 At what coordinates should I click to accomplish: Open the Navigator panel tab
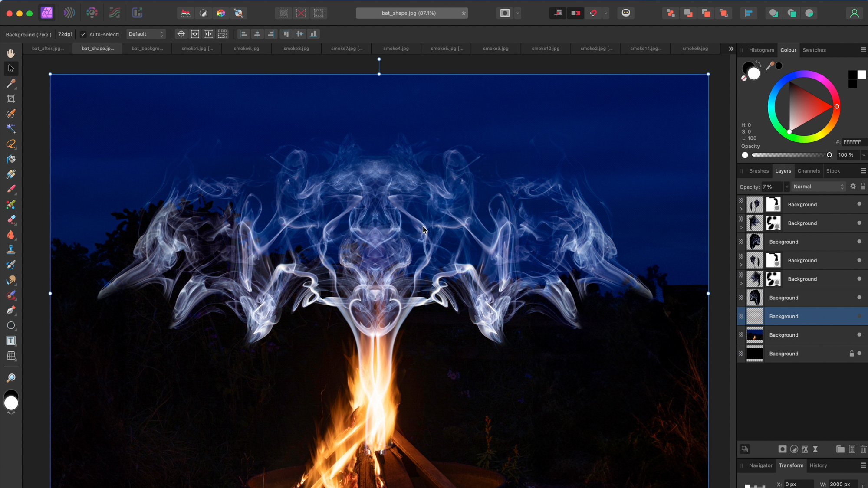(x=760, y=465)
